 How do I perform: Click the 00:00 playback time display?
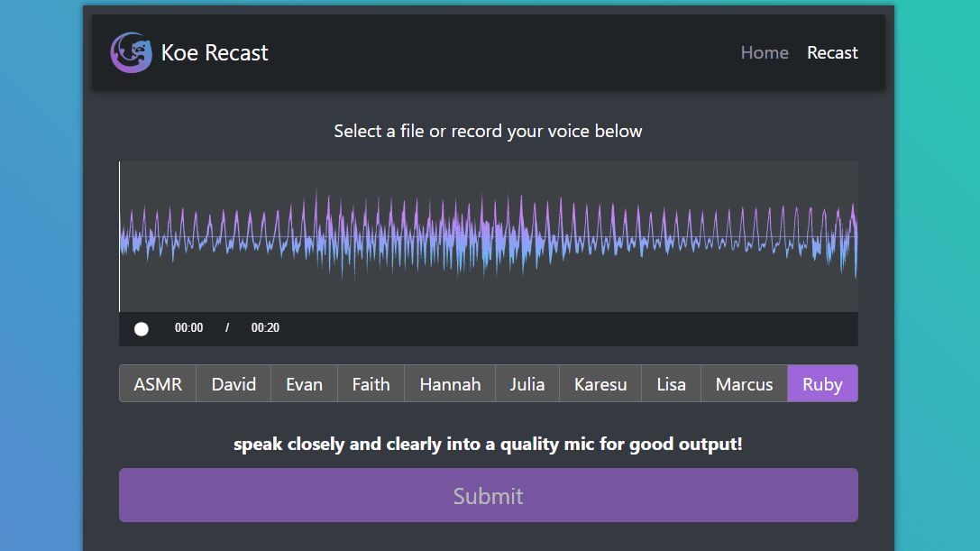point(188,327)
